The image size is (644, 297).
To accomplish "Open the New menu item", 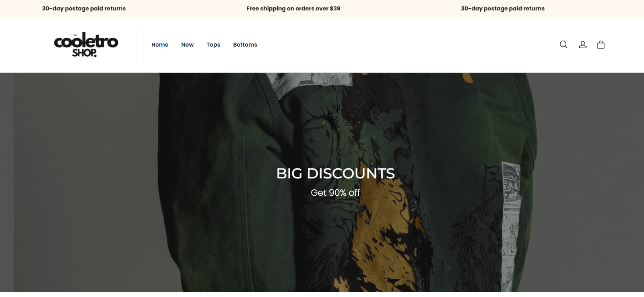I will tap(187, 45).
